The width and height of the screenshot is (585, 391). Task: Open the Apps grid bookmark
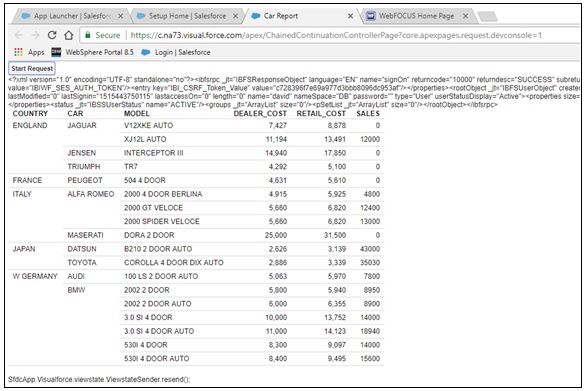click(x=29, y=52)
